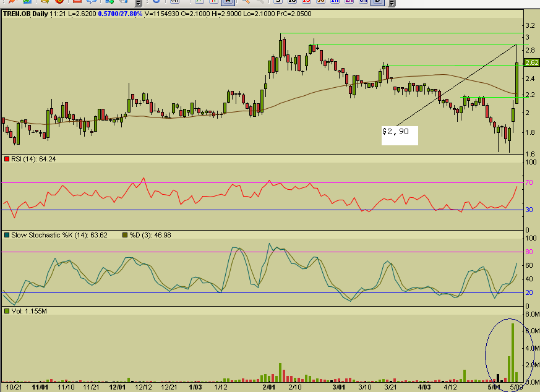This screenshot has height=392, width=540.
Task: Open the drop-down arrow next to D button
Action: coord(392,4)
